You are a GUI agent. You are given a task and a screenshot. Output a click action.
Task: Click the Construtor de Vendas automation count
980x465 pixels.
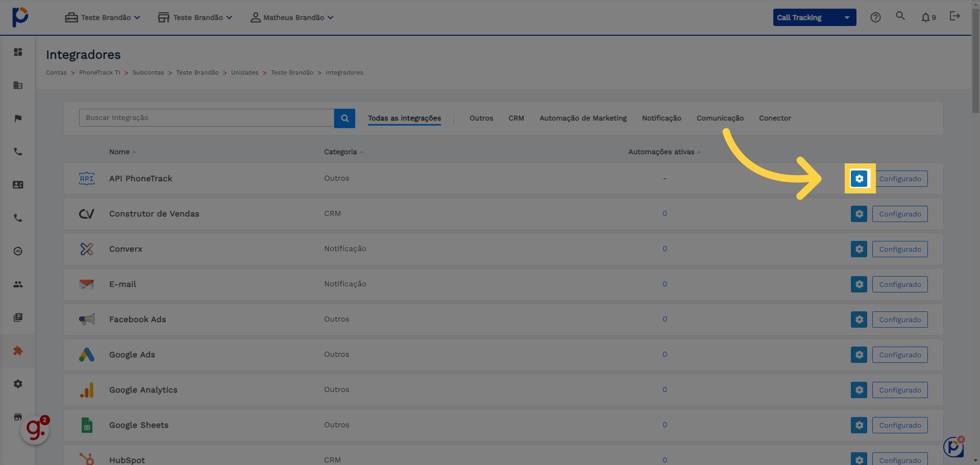(x=665, y=213)
